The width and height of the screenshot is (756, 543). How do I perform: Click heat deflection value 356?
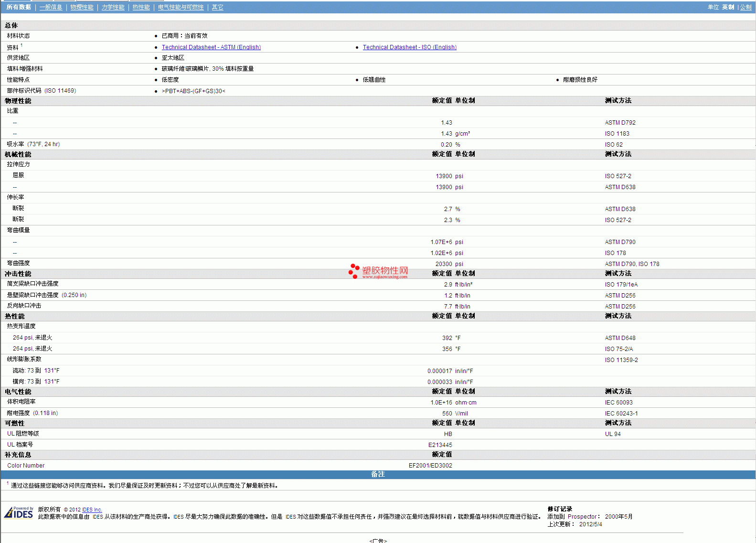(447, 349)
